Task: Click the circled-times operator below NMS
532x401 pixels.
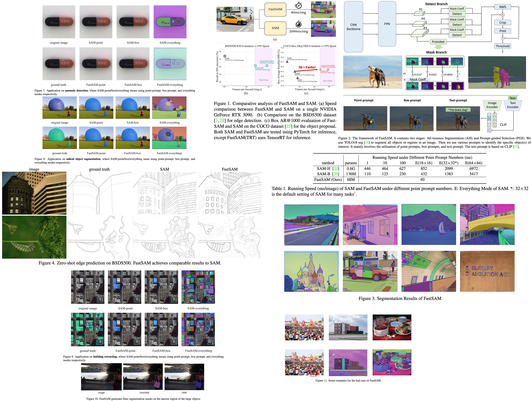Action: click(x=502, y=15)
